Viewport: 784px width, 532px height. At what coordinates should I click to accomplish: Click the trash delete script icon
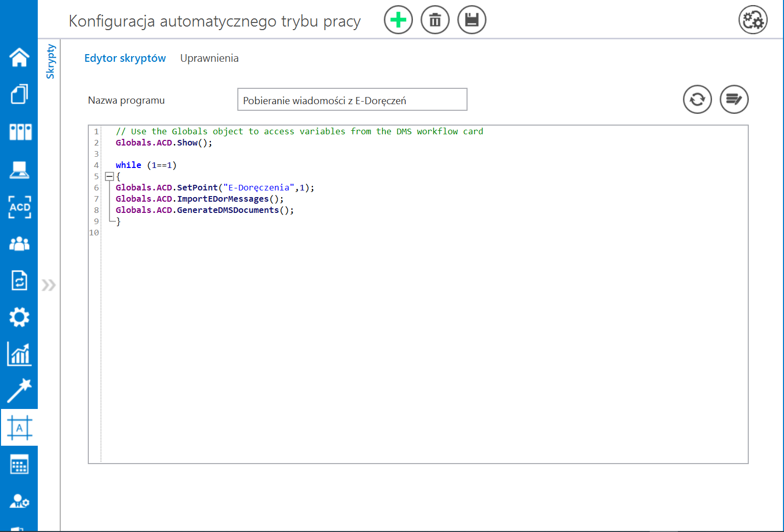(x=435, y=20)
